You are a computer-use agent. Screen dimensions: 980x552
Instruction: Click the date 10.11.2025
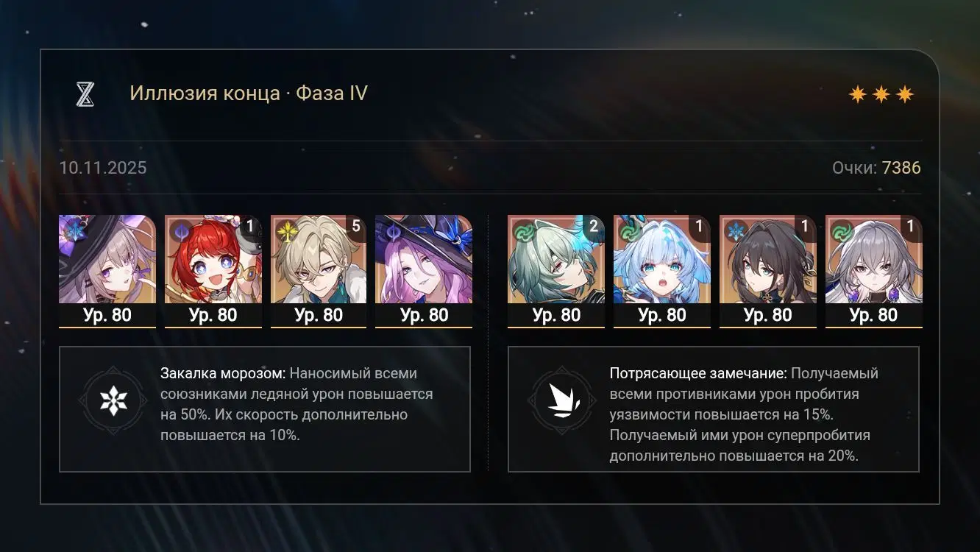click(x=103, y=168)
